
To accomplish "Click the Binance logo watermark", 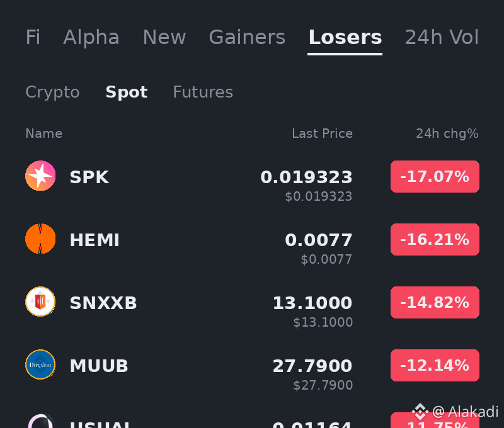I will point(420,411).
